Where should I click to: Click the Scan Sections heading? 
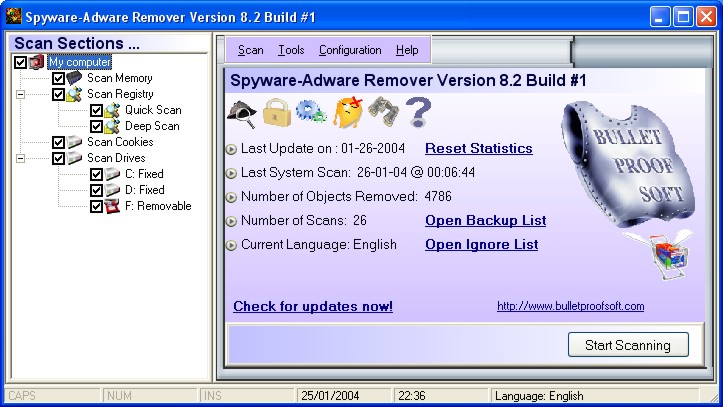click(77, 43)
